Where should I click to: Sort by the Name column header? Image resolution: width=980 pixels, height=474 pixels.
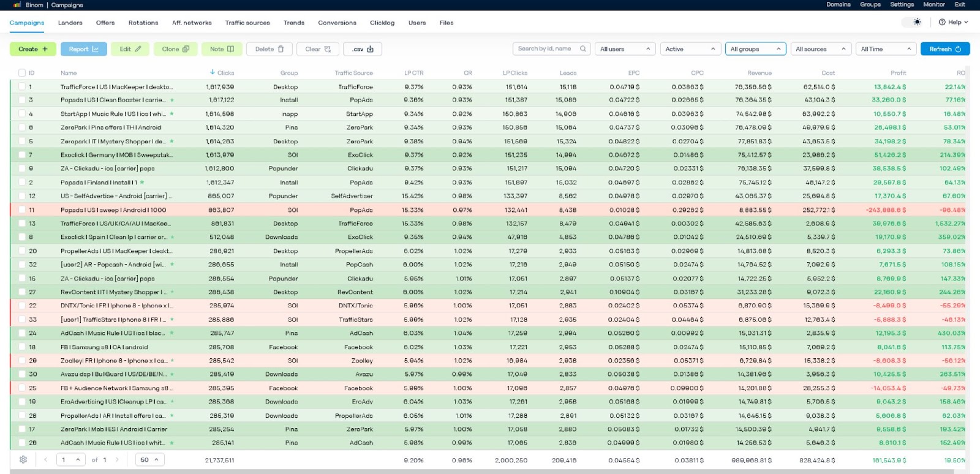69,73
